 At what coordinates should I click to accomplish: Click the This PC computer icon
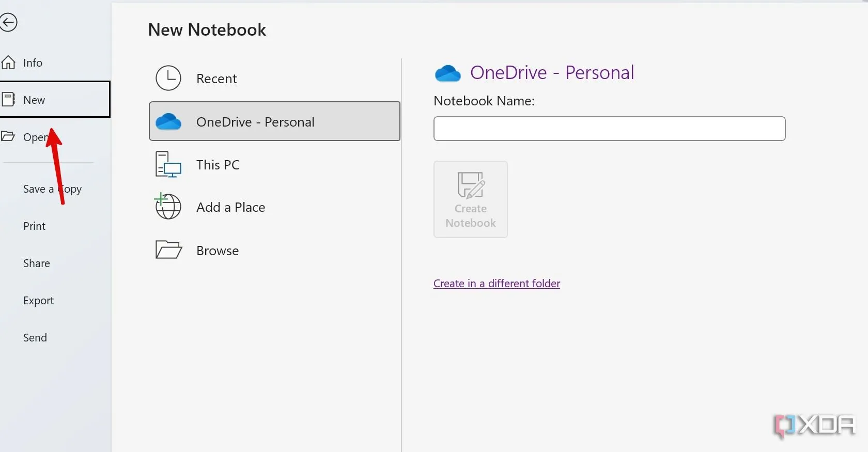pos(168,164)
